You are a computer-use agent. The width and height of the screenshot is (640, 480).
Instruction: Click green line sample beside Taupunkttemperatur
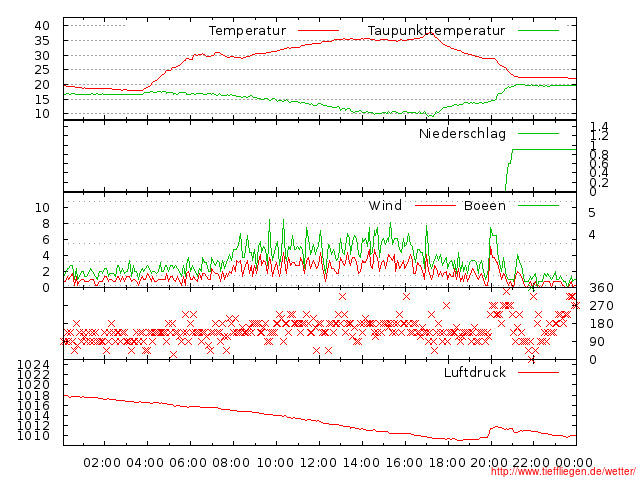tap(538, 31)
